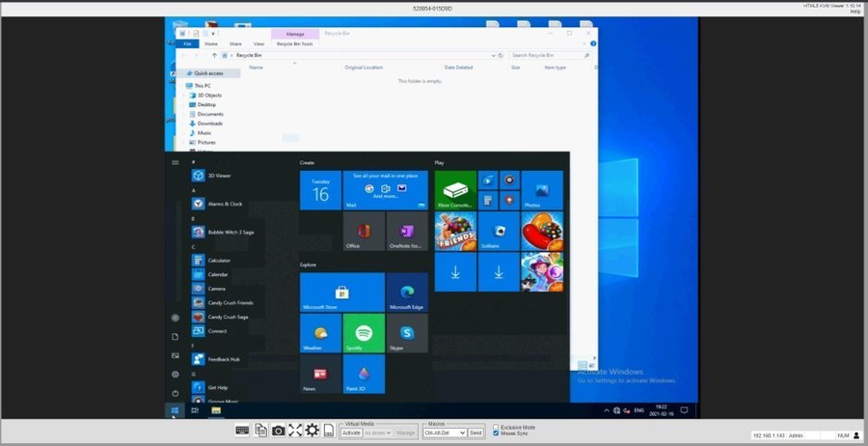The height and width of the screenshot is (446, 868).
Task: Send the selected macro
Action: point(475,432)
